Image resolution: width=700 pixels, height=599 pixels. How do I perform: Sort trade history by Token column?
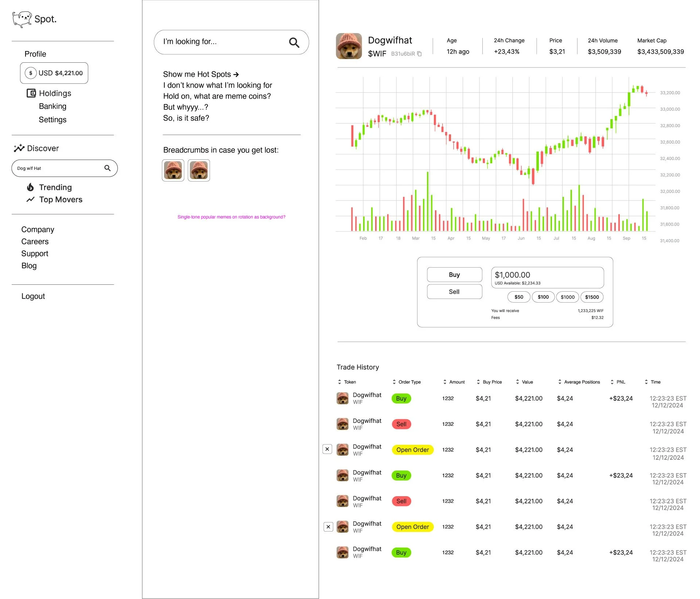tap(339, 382)
